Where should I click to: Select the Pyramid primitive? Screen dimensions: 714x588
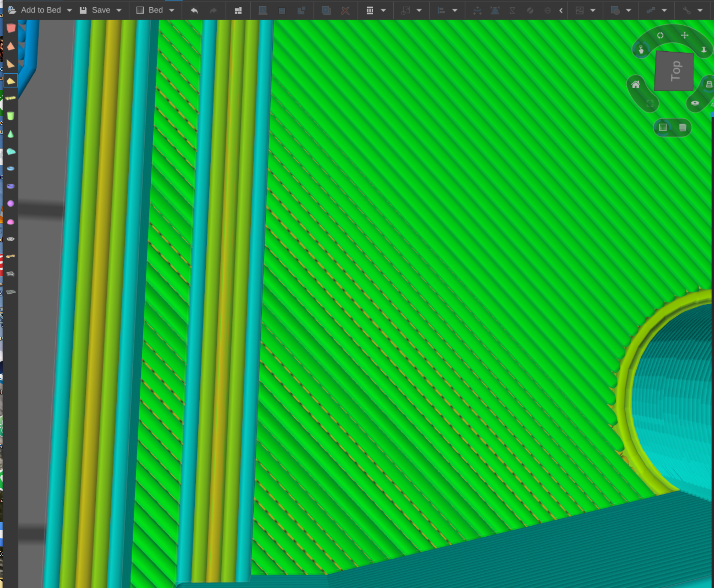(x=11, y=46)
